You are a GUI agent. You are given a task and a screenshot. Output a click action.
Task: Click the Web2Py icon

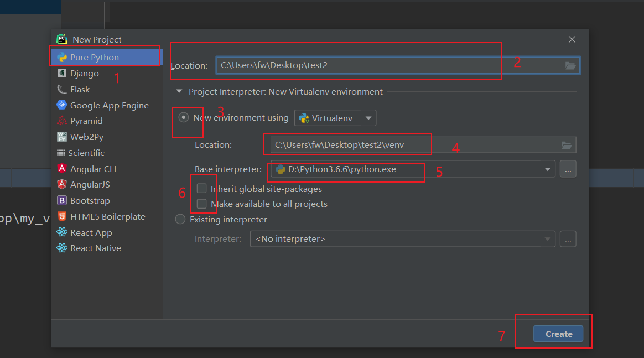tap(61, 137)
